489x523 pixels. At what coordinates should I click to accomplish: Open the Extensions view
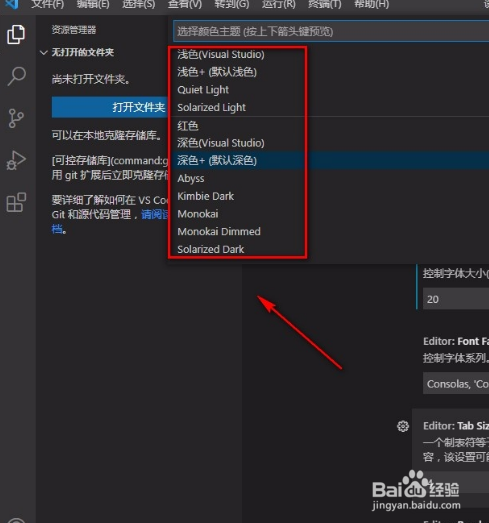(x=16, y=202)
